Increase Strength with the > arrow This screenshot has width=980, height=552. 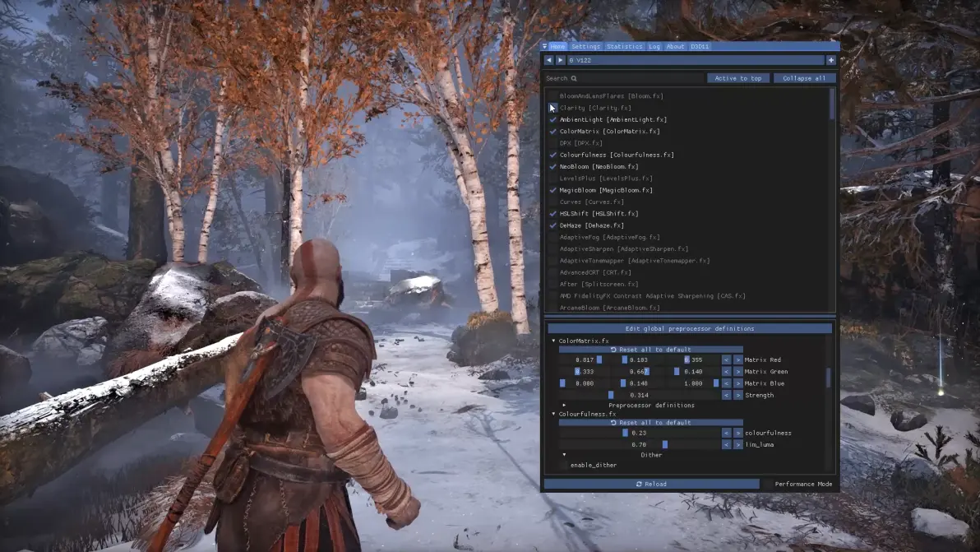[x=737, y=395]
